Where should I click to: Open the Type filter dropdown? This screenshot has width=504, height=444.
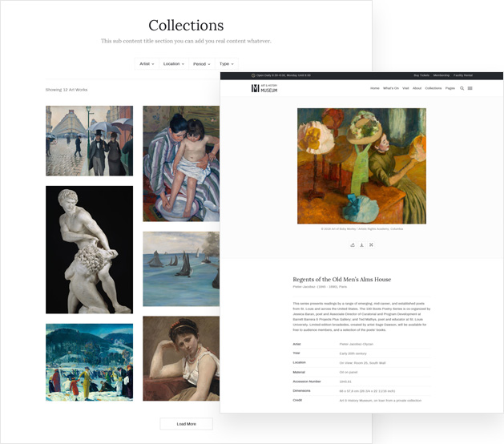(226, 63)
